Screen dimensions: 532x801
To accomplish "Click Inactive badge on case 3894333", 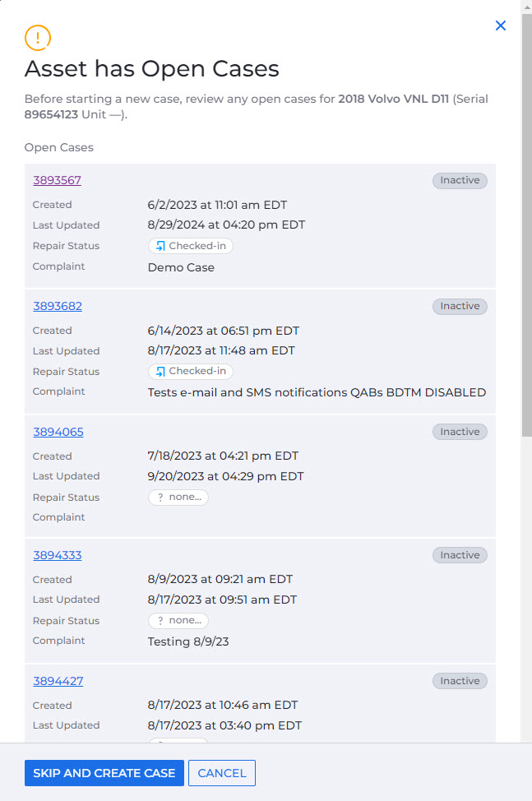I will 460,555.
